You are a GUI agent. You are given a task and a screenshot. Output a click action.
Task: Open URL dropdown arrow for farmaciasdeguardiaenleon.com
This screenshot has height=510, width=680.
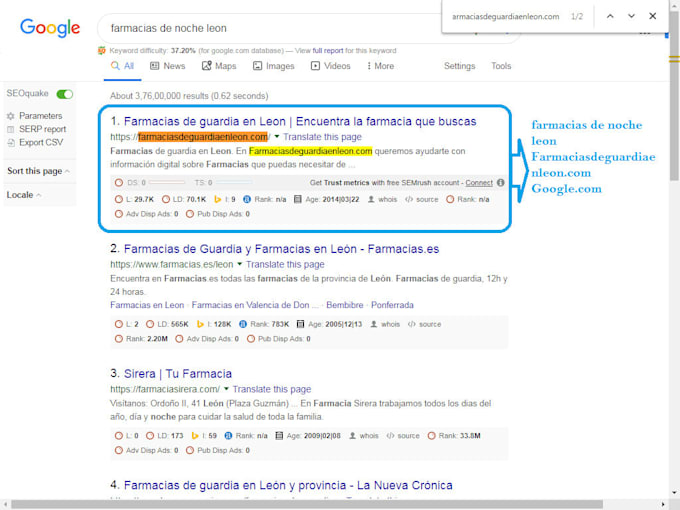(x=277, y=137)
